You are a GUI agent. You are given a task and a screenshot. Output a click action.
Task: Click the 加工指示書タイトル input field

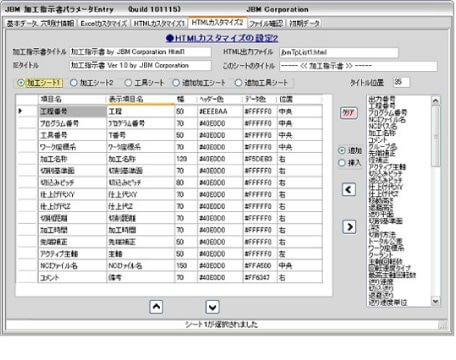[x=140, y=52]
